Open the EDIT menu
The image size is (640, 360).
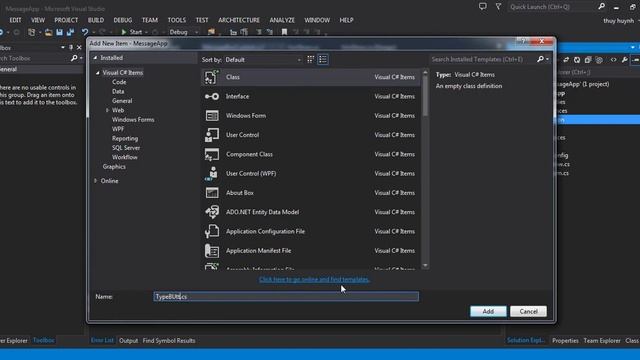point(15,20)
